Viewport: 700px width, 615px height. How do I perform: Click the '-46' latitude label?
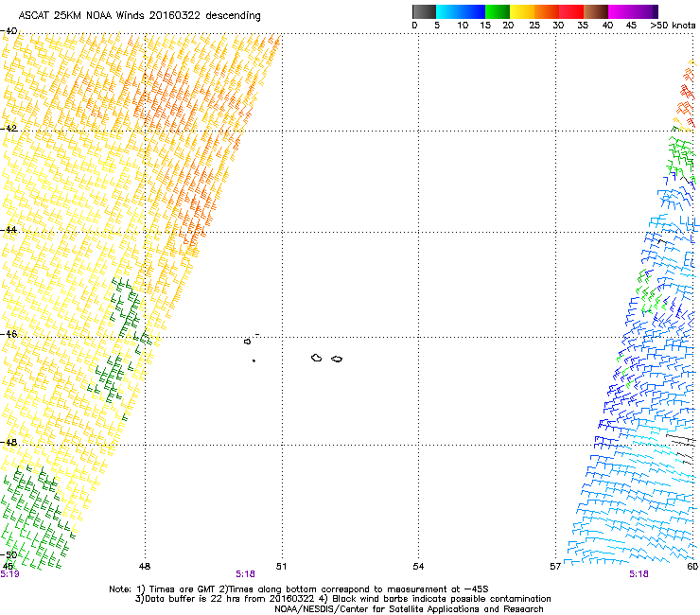(x=9, y=334)
